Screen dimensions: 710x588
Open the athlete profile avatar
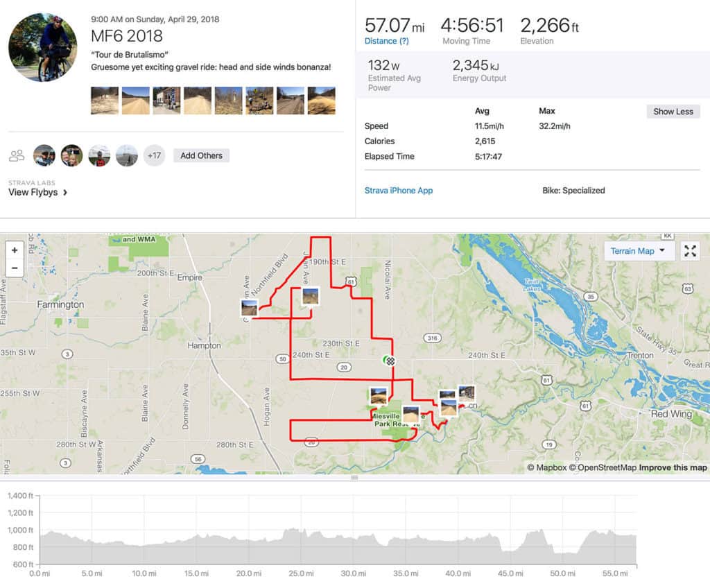coord(42,47)
